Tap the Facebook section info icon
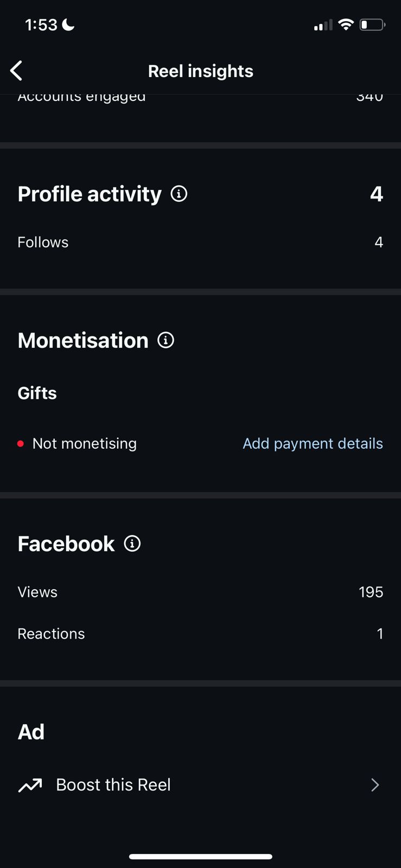 (x=132, y=544)
